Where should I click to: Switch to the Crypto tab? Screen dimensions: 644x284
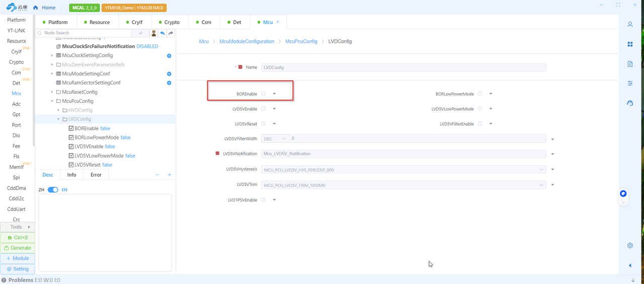(169, 23)
